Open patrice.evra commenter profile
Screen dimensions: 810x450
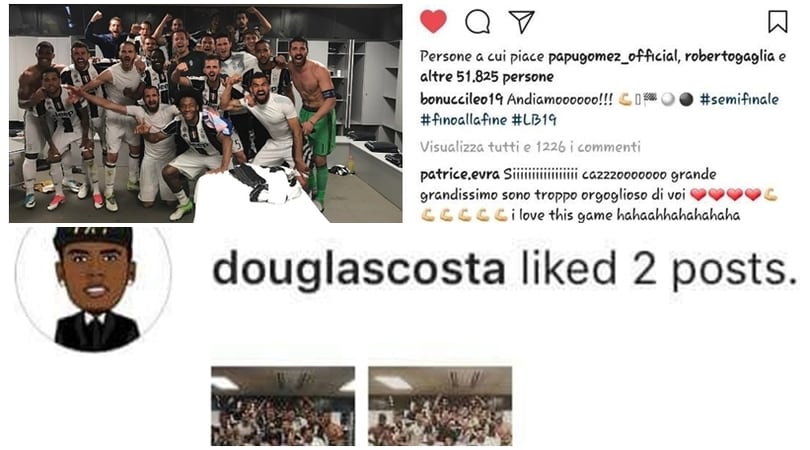click(460, 175)
